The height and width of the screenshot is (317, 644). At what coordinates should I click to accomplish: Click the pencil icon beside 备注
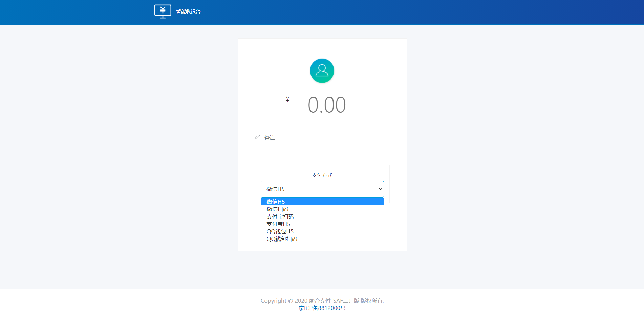point(257,137)
